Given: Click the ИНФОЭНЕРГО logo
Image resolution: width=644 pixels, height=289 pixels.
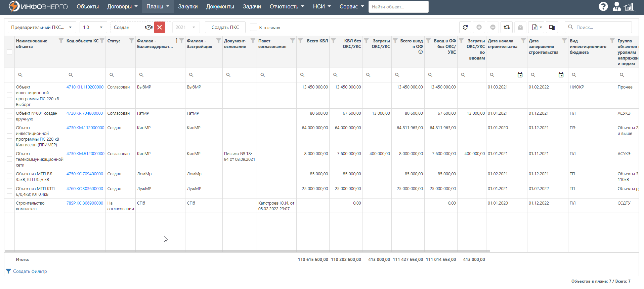Looking at the screenshot, I should coord(38,6).
